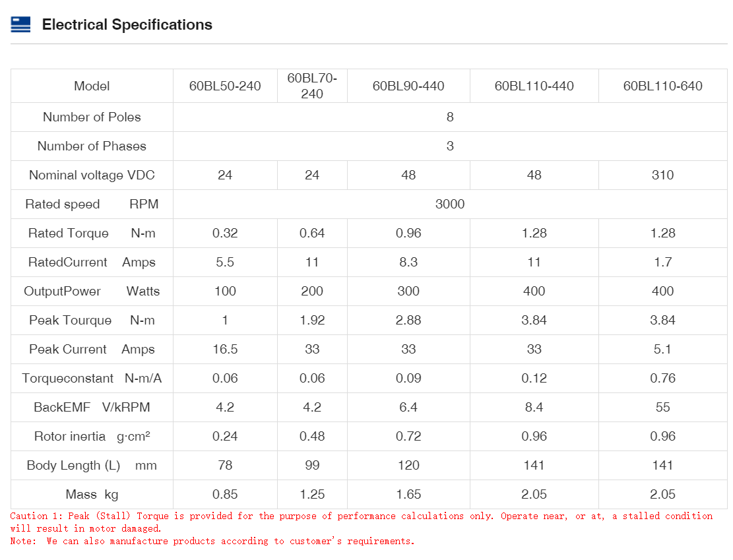Click the Number of Phases row label
The width and height of the screenshot is (733, 560).
coord(92,146)
